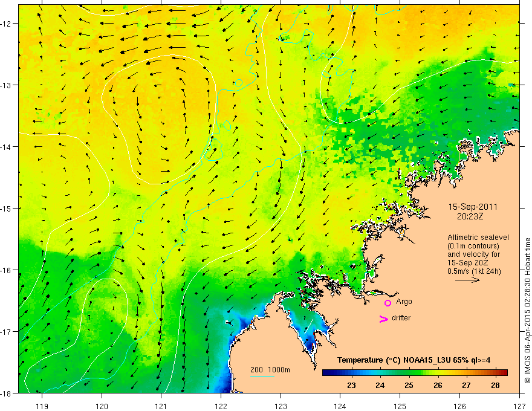Click the latitude -15 axis label
This screenshot has width=532, height=411.
(6, 208)
